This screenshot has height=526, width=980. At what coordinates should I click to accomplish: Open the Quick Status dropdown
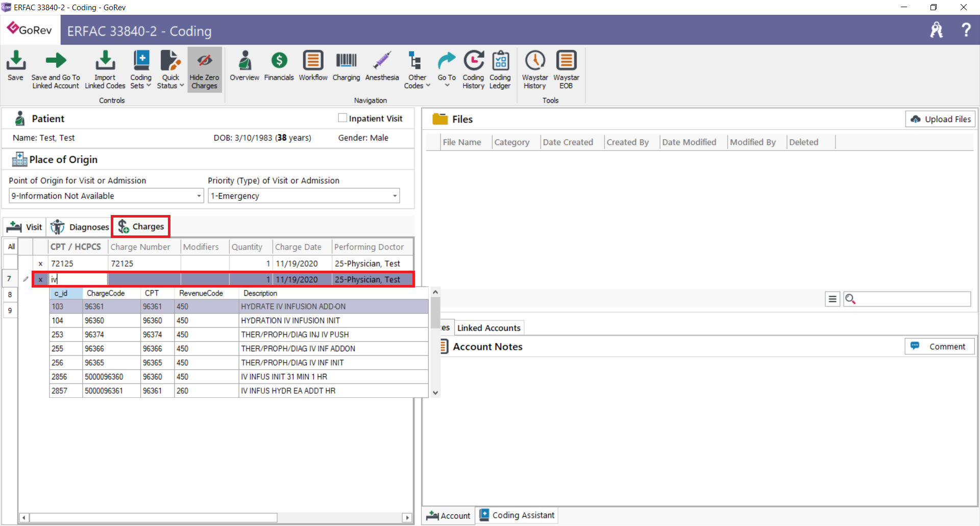click(170, 70)
